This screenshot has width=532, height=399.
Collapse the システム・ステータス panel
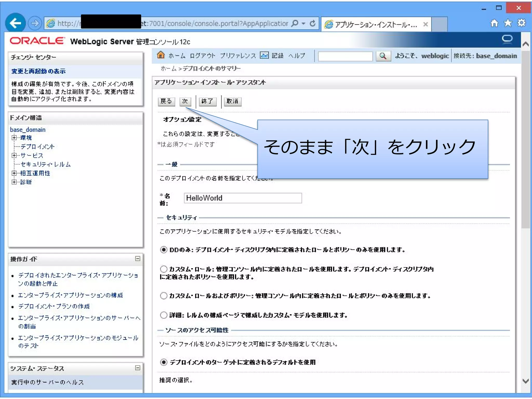pyautogui.click(x=138, y=368)
